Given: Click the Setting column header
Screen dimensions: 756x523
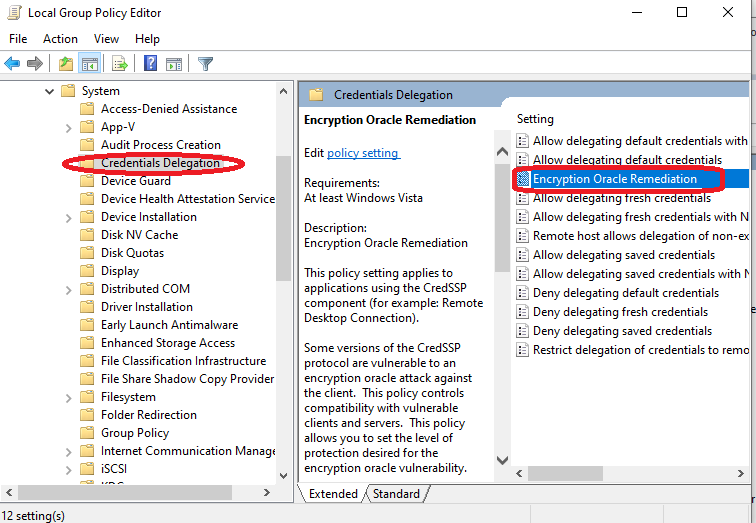Looking at the screenshot, I should point(535,119).
